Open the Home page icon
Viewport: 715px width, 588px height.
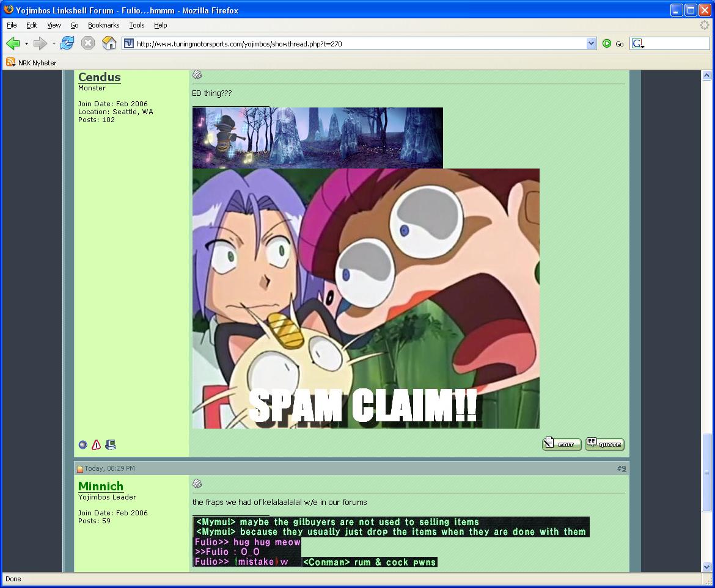pos(109,43)
